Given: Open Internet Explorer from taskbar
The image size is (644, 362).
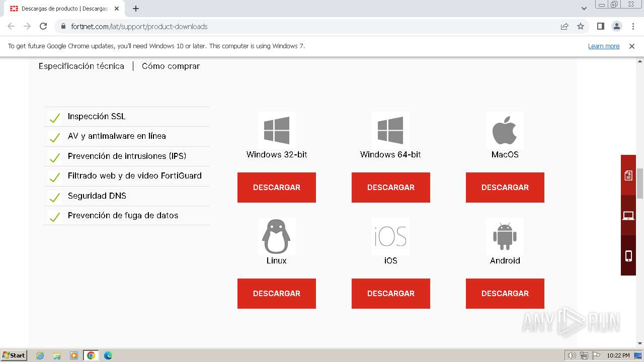Looking at the screenshot, I should pos(40,355).
